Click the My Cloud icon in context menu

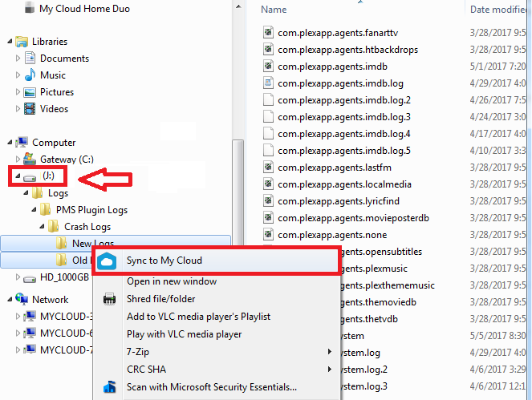click(107, 261)
